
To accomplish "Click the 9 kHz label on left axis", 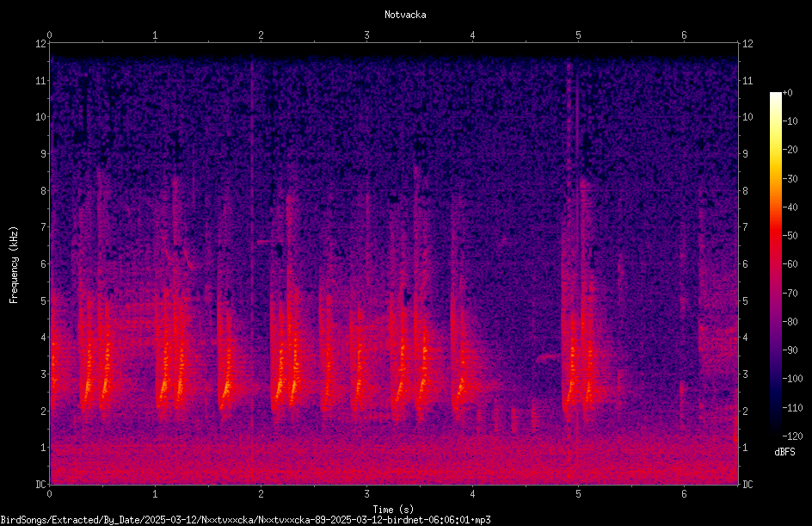I will (41, 154).
